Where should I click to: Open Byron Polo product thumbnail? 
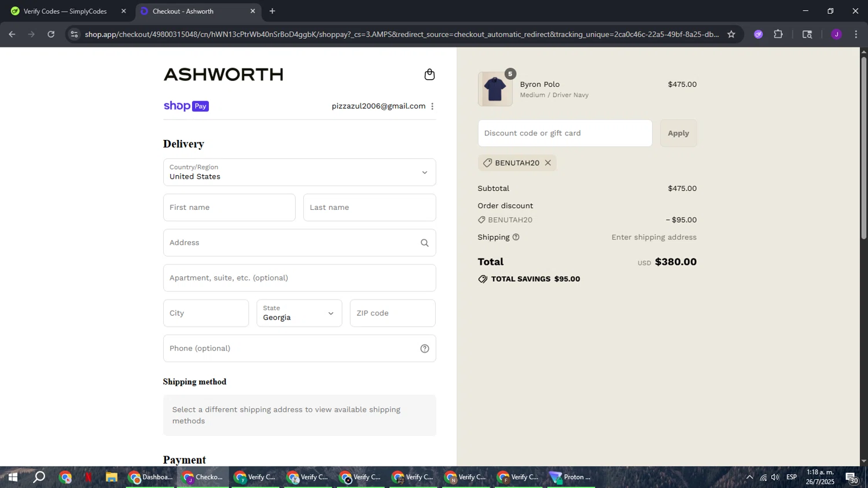(x=495, y=89)
